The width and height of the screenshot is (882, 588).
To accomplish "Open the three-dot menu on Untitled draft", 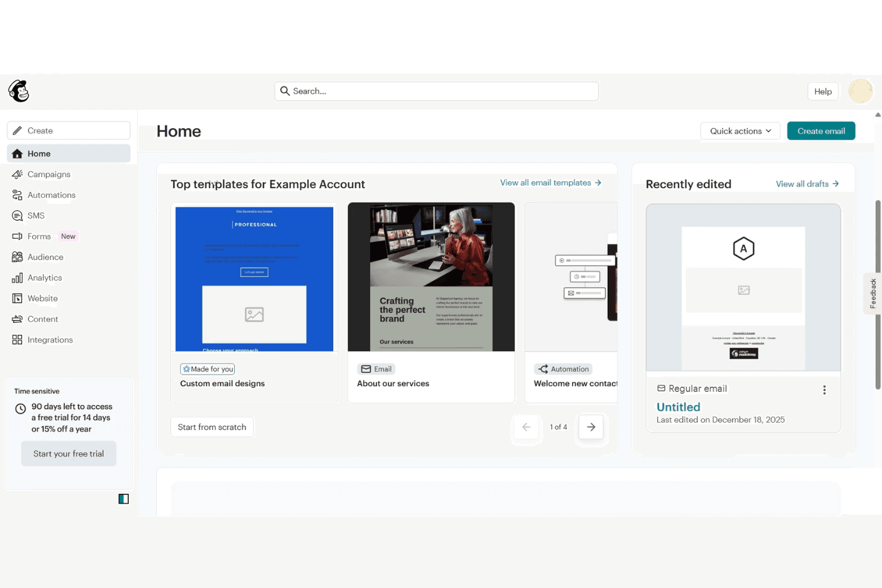I will 824,390.
